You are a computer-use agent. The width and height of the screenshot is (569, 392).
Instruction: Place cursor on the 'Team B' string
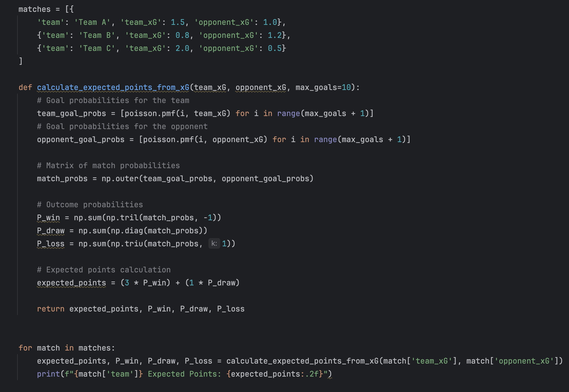click(x=97, y=35)
